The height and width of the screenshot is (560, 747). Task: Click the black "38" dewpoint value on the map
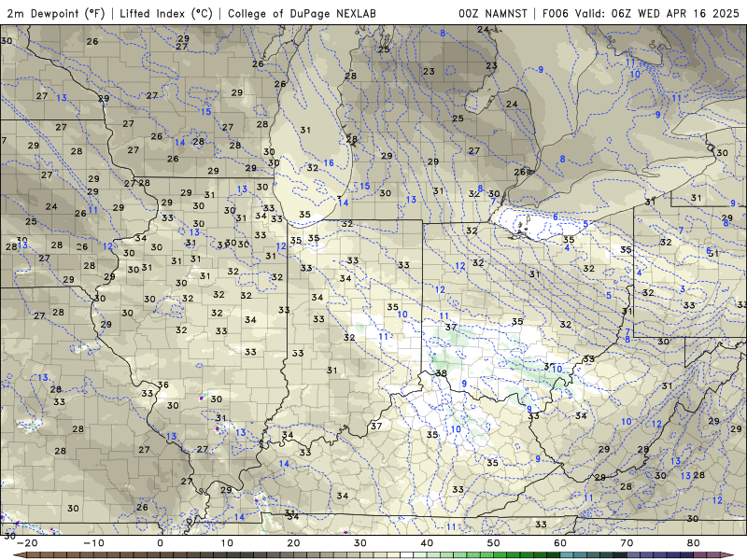[x=441, y=372]
